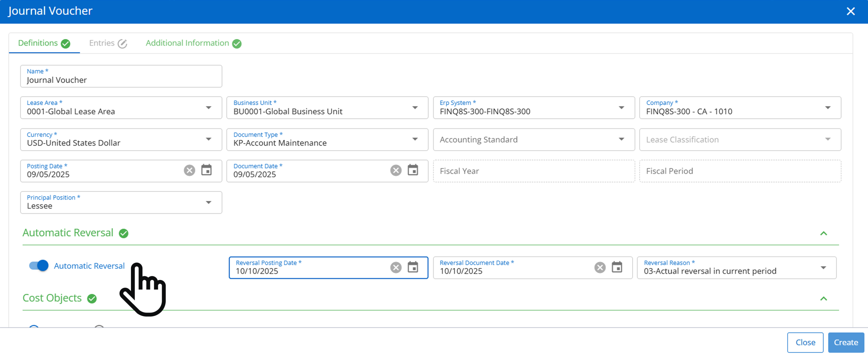Screen dimensions: 868x355
Task: Open the Posting Date calendar picker
Action: (206, 170)
